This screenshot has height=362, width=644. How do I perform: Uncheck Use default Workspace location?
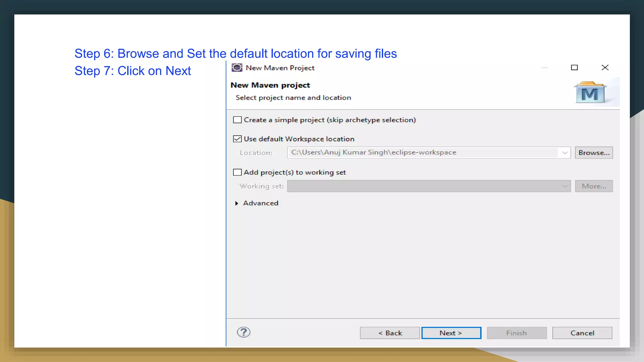tap(237, 139)
